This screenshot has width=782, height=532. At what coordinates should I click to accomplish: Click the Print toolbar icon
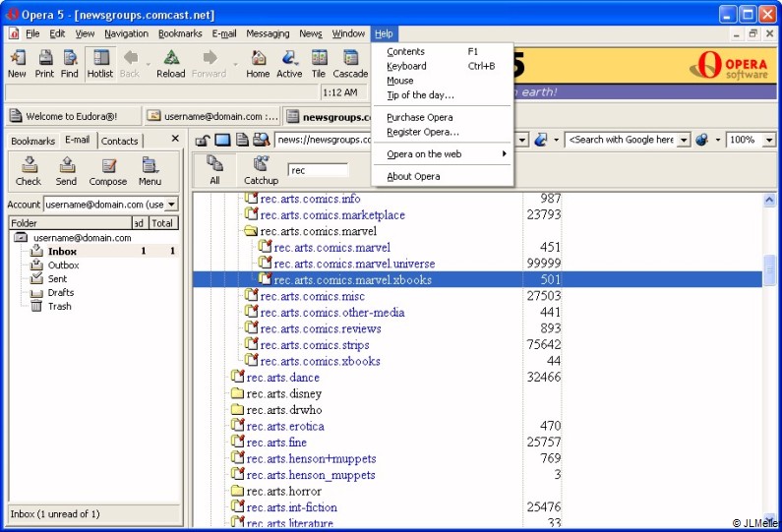(x=44, y=64)
